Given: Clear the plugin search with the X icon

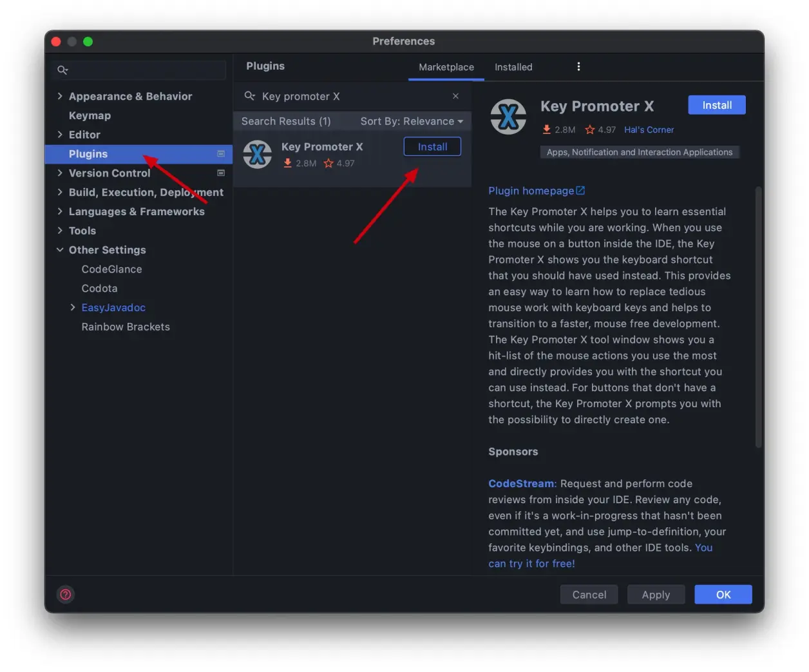Looking at the screenshot, I should point(455,96).
